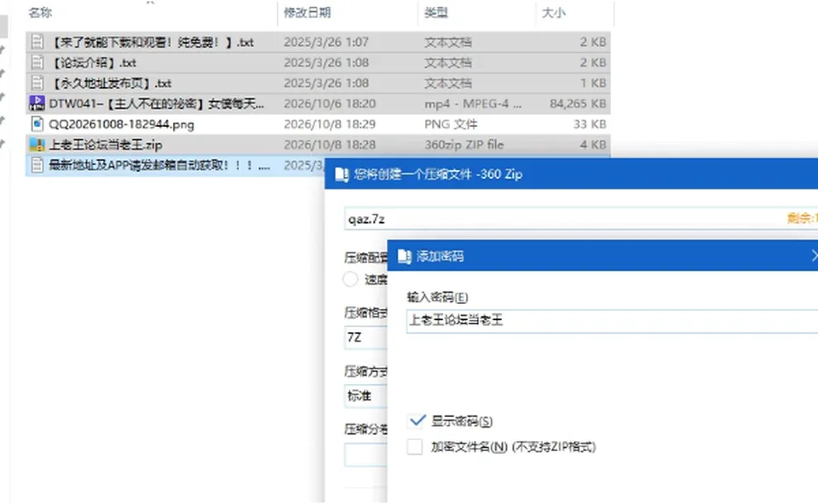Open the 7Z compression format dropdown
The height and width of the screenshot is (504, 818).
click(x=366, y=337)
